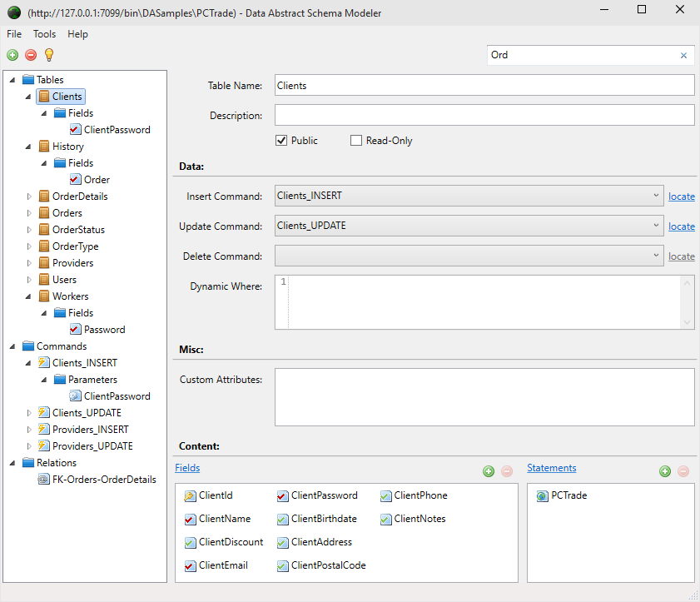Image resolution: width=700 pixels, height=602 pixels.
Task: Select ClientDiscount field in Content list
Action: click(x=224, y=542)
